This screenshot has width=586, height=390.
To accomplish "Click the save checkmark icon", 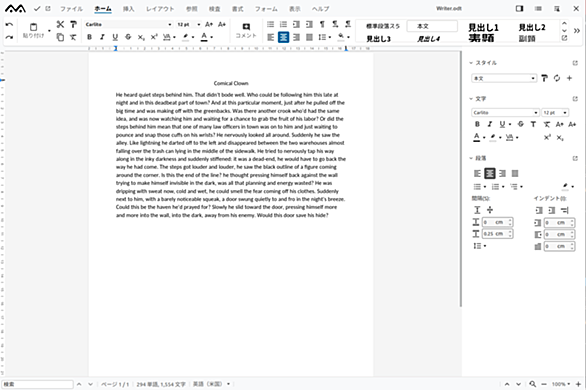I will [x=37, y=8].
